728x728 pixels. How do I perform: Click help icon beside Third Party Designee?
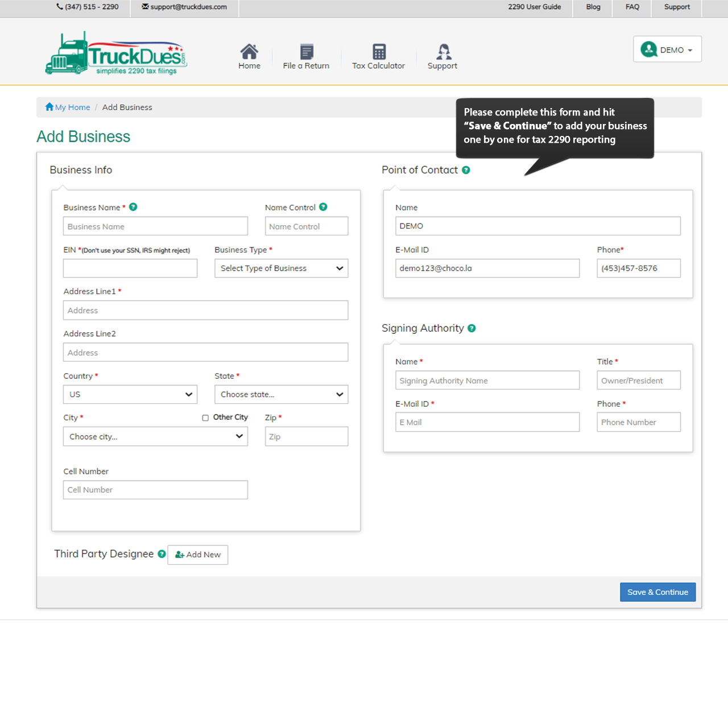162,554
